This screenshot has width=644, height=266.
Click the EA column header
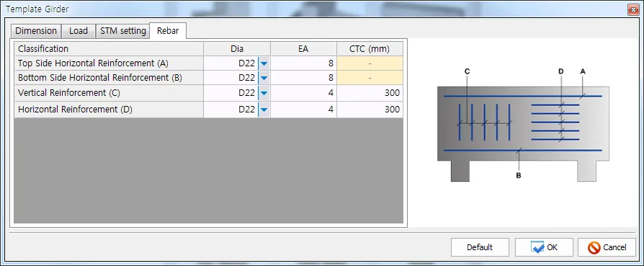coord(304,48)
